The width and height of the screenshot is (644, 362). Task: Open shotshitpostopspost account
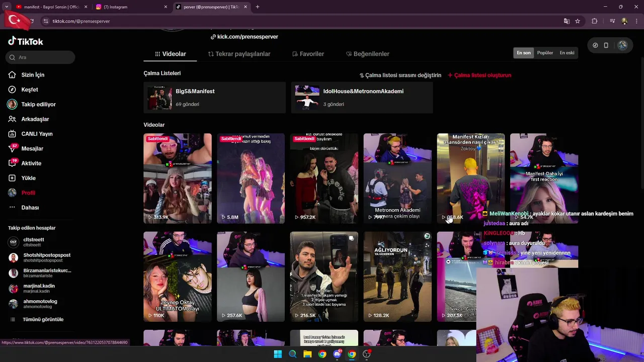coord(40,257)
